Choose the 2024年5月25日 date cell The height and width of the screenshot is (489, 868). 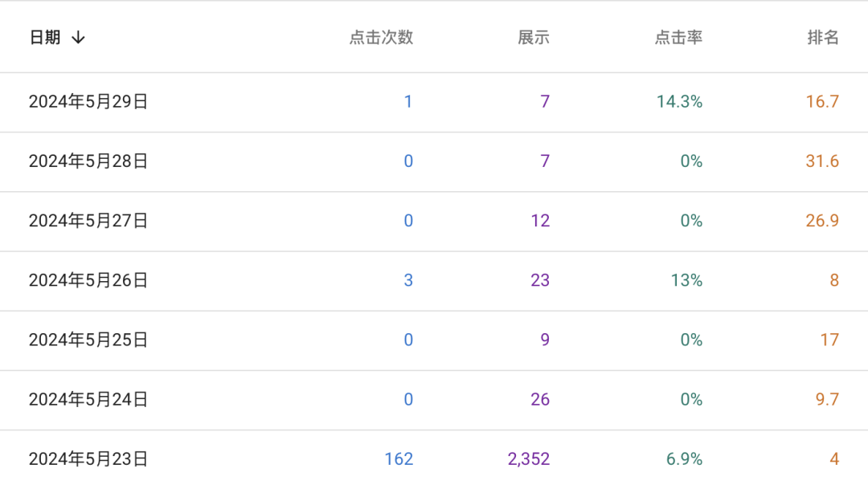pyautogui.click(x=88, y=340)
